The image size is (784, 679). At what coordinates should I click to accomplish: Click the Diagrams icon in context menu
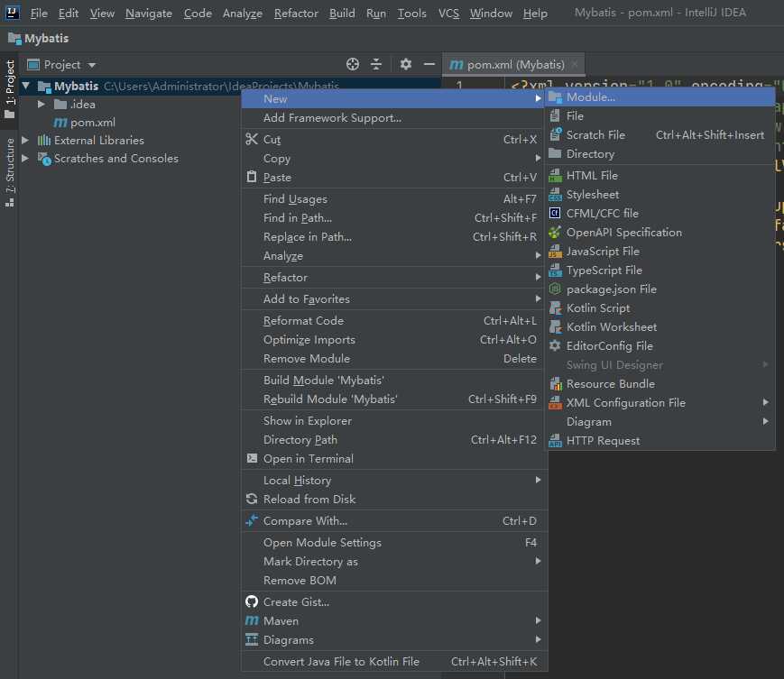[252, 639]
